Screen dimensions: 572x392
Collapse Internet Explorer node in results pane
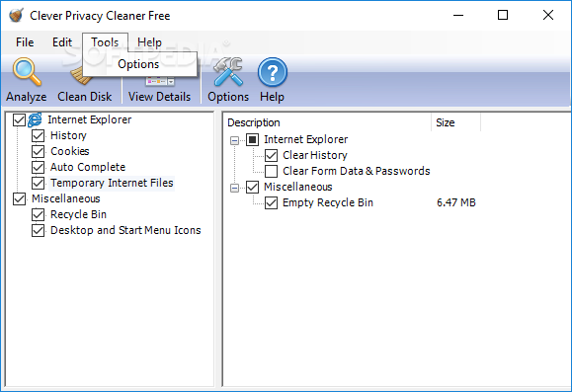[234, 140]
